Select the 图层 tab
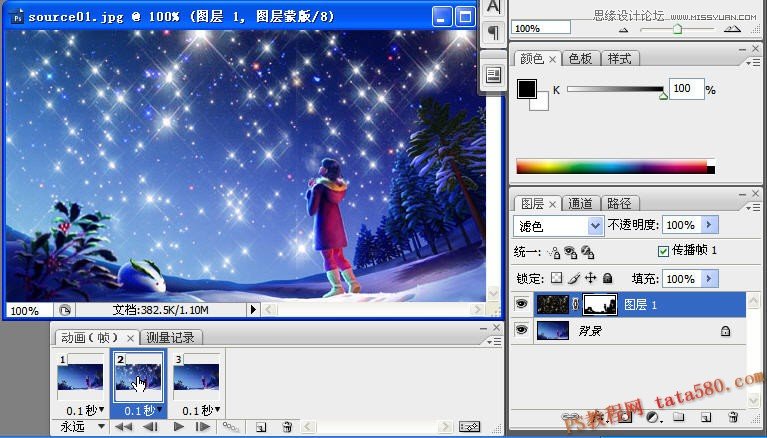Viewport: 767px width, 438px height. click(532, 203)
